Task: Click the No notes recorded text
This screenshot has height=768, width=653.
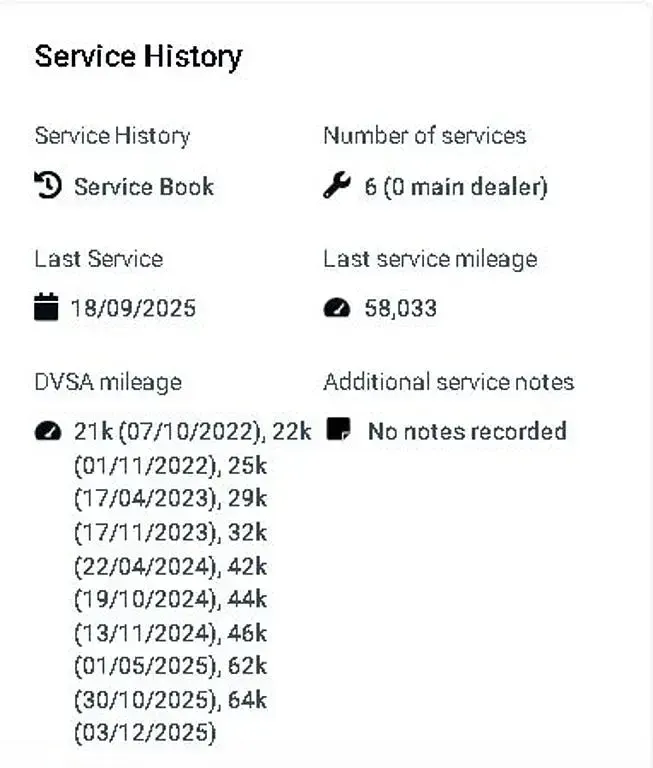Action: pos(467,432)
